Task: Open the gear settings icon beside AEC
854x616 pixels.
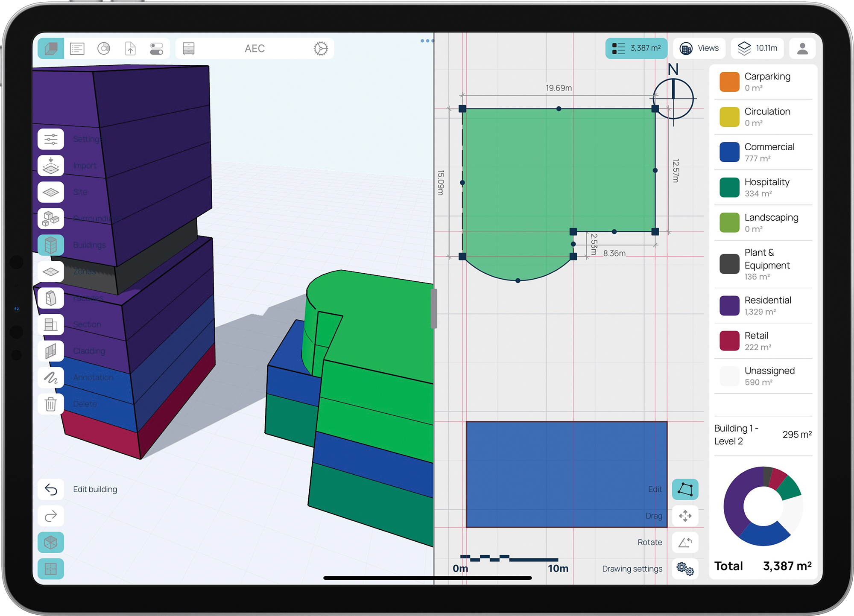Action: tap(321, 48)
